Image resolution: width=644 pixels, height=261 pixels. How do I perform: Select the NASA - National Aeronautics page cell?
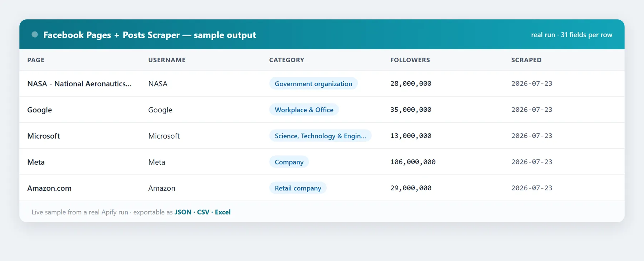[79, 83]
